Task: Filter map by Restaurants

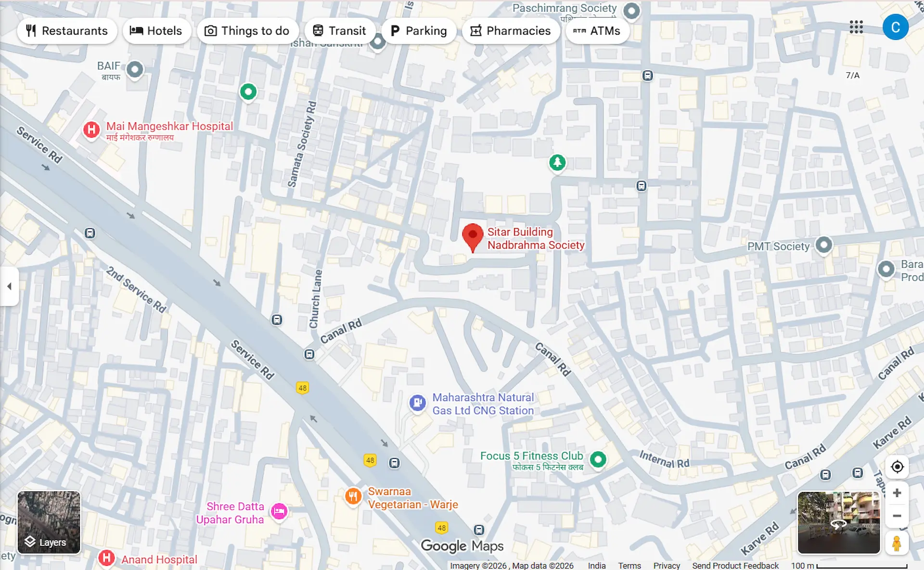Action: [x=67, y=31]
